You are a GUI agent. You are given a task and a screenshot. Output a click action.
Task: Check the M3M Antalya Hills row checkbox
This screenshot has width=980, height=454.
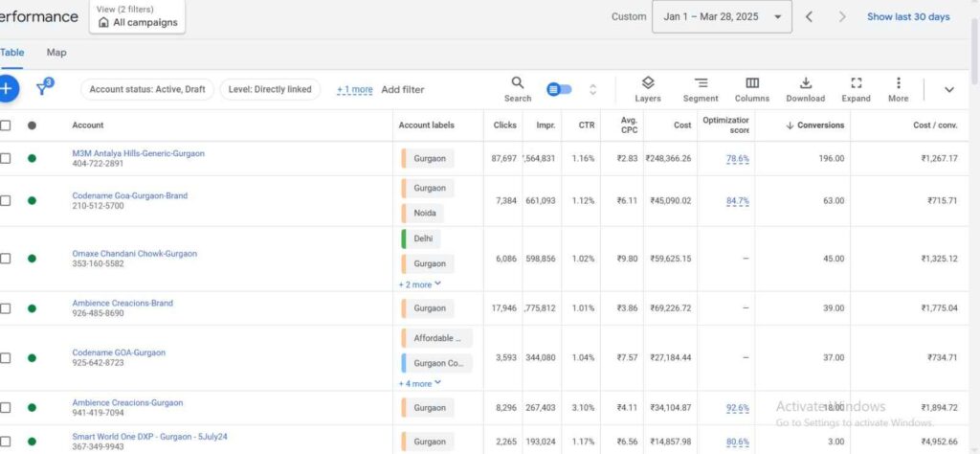(x=5, y=158)
